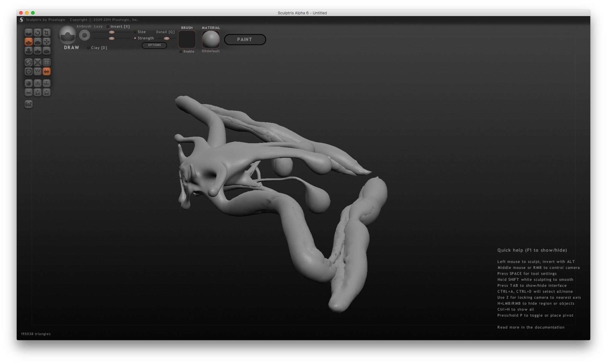Click the floppy disk icon with upward arrow

37,92
